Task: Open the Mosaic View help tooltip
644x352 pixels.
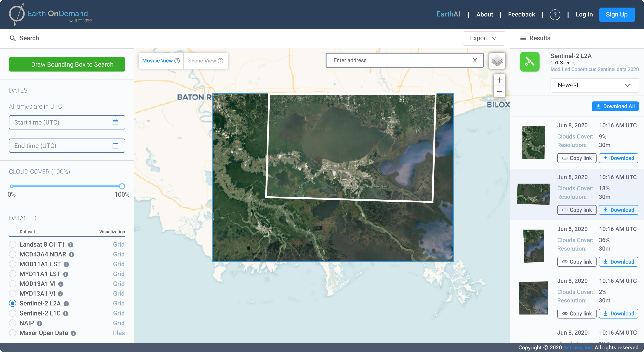Action: tap(177, 60)
